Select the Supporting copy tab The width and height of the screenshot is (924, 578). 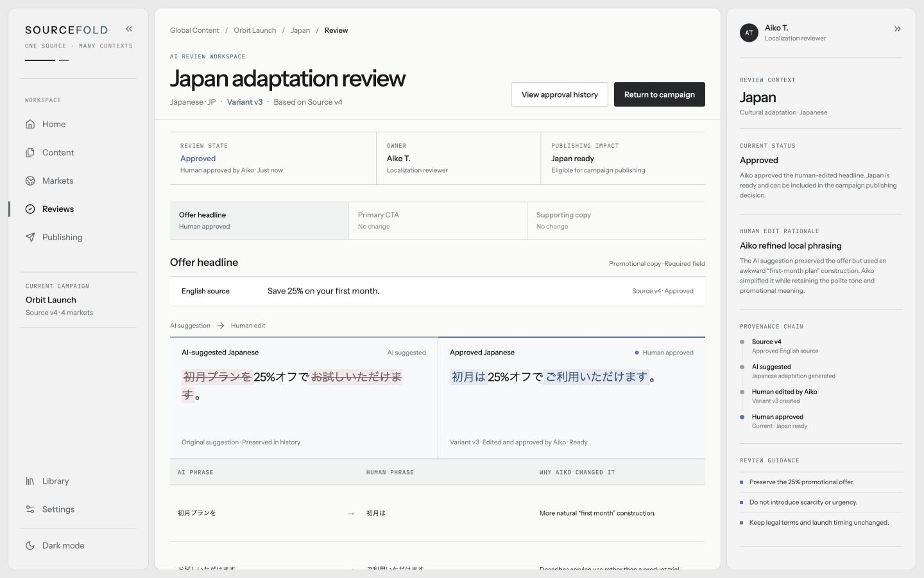(x=616, y=221)
